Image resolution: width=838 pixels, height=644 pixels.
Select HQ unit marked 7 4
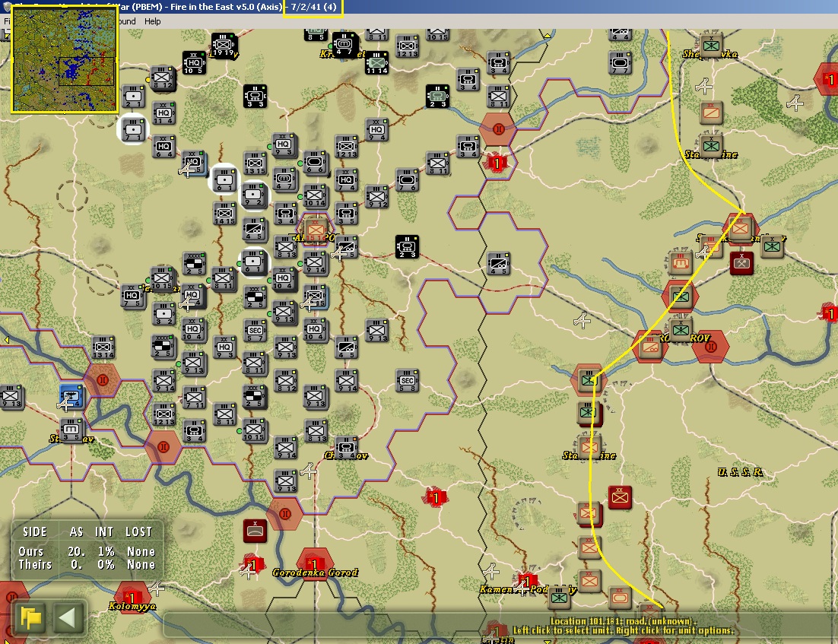tap(346, 180)
